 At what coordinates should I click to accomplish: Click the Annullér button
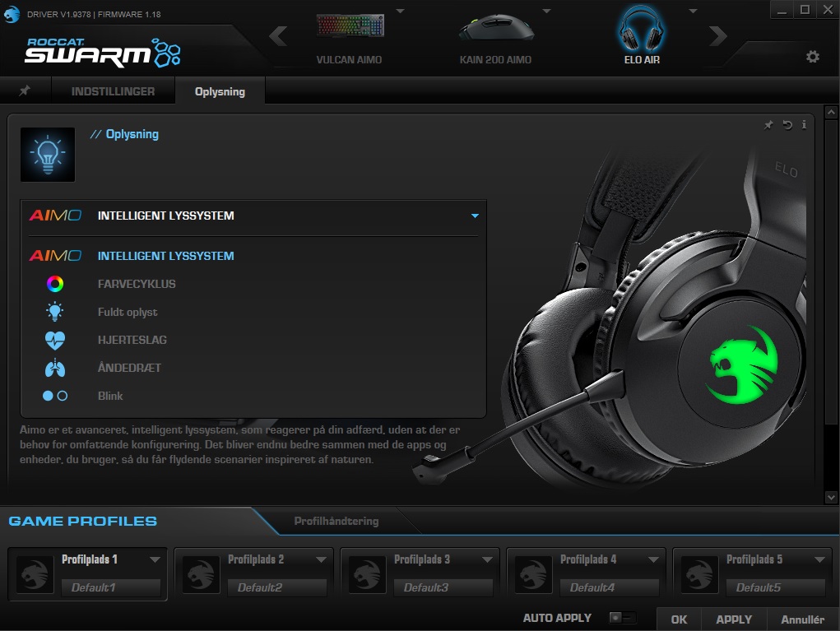(x=802, y=619)
